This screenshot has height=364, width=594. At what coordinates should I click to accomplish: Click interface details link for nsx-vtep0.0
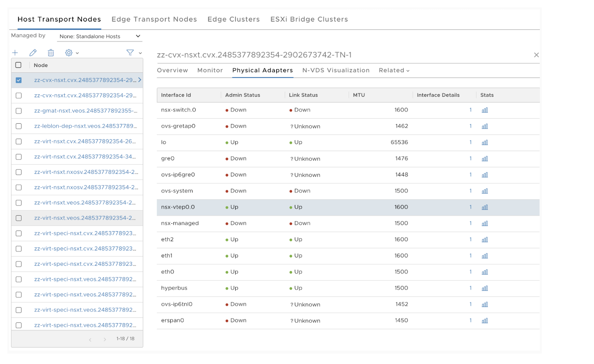[x=470, y=207]
